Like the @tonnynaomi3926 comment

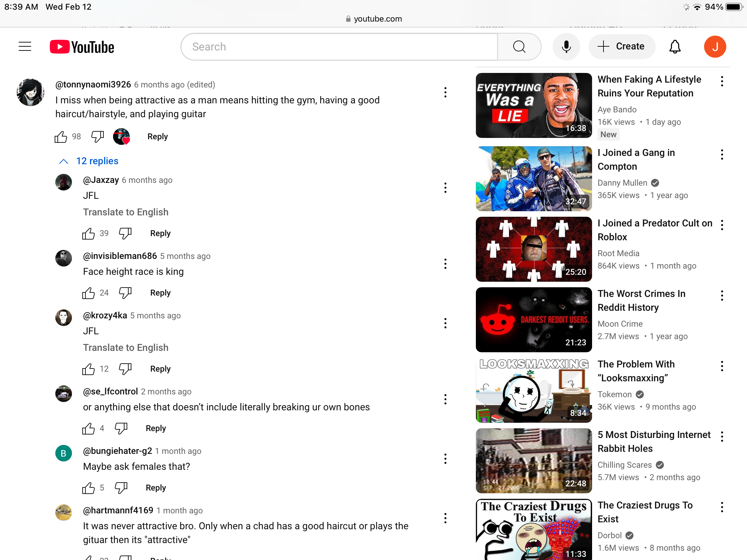pos(61,137)
